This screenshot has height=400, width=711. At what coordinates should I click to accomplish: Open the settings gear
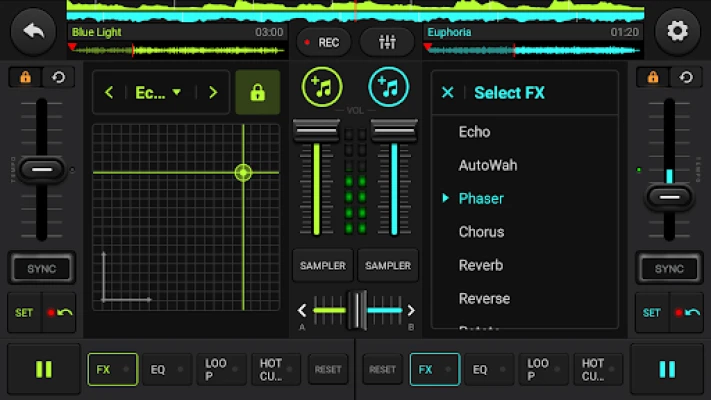coord(677,32)
